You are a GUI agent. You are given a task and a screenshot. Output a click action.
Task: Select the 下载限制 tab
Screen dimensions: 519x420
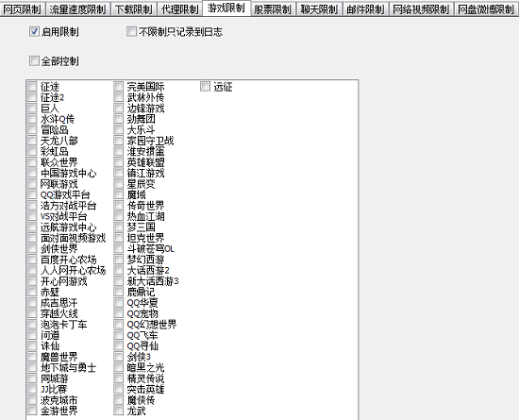click(x=134, y=9)
